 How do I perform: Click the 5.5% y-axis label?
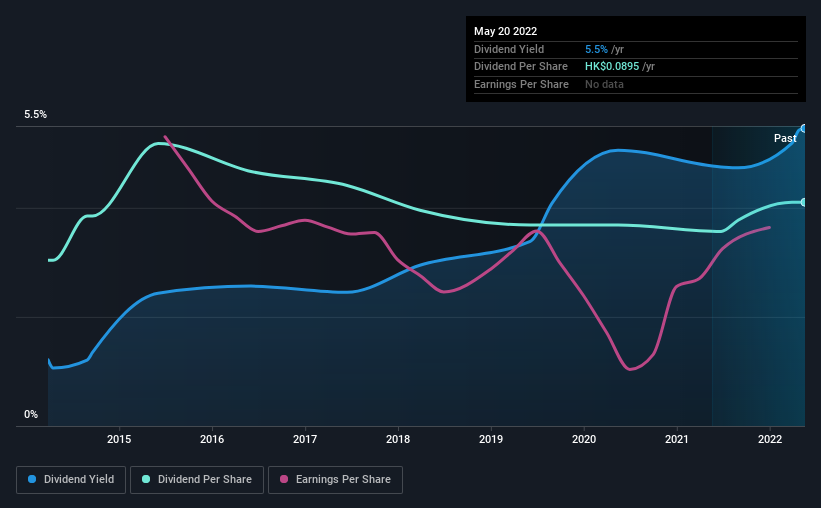tap(35, 115)
